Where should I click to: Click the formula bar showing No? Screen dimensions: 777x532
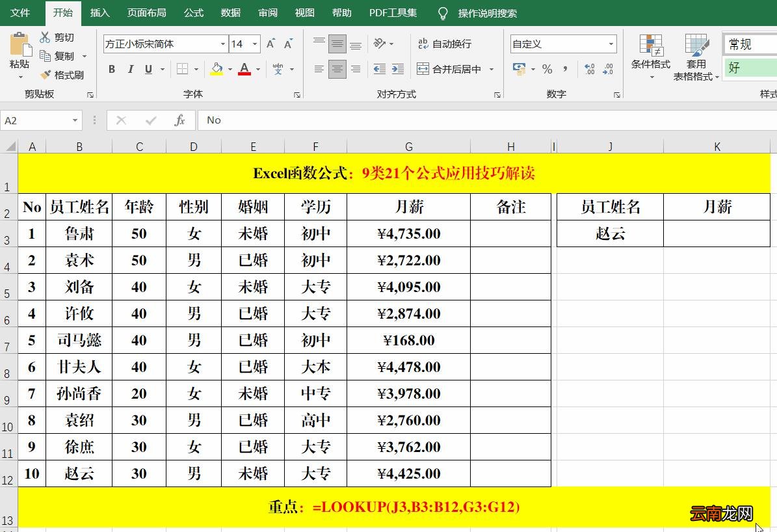(x=487, y=120)
